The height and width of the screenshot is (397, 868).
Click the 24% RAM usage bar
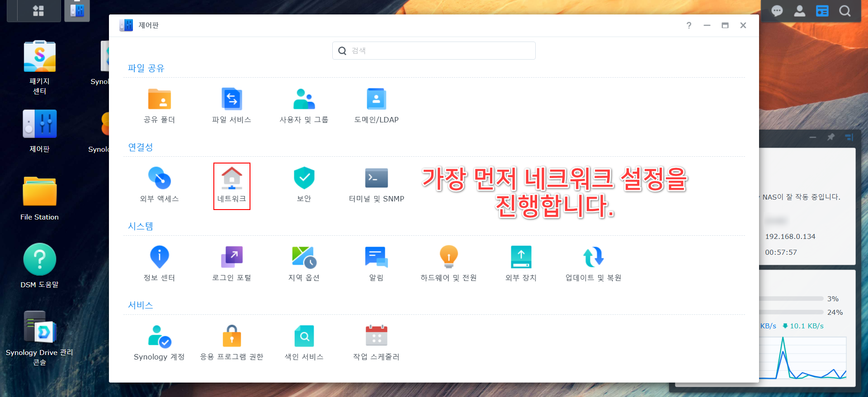click(x=792, y=312)
